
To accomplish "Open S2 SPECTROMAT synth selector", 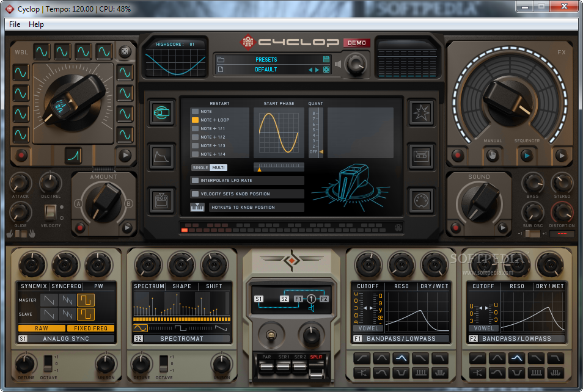I will click(x=182, y=339).
